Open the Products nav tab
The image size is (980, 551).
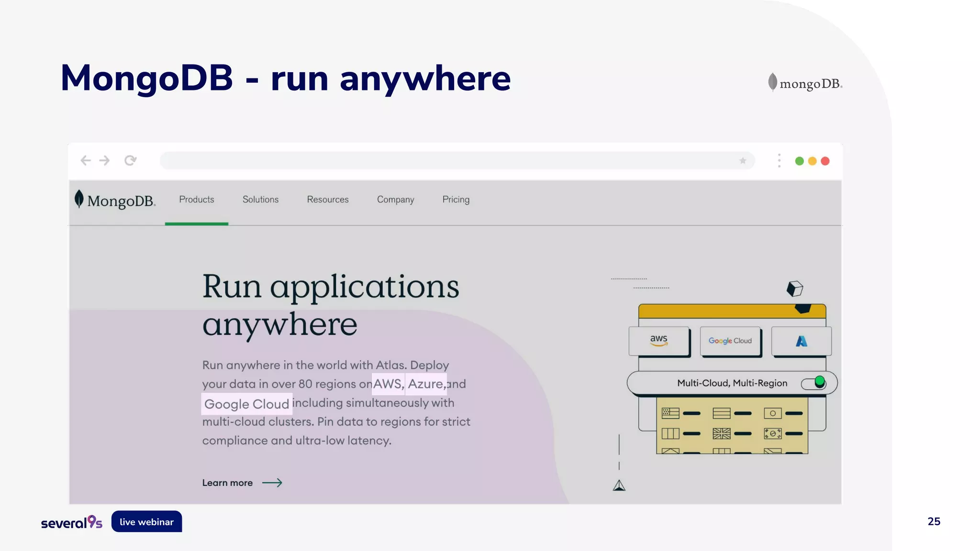(x=197, y=199)
